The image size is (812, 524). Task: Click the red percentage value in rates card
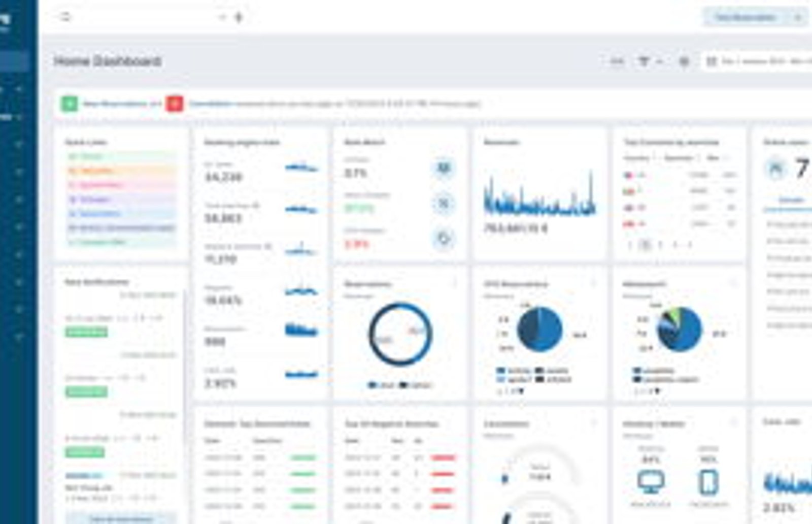pos(356,244)
